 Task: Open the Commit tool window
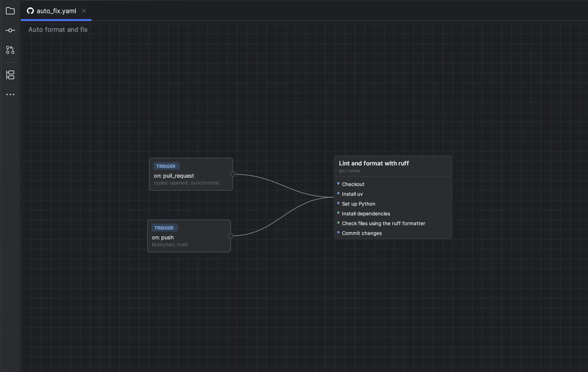(x=10, y=30)
